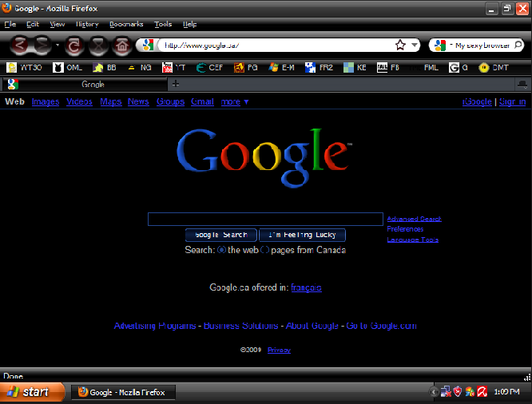Click the search magnifier in the search bar
This screenshot has height=404, width=532.
tap(518, 45)
